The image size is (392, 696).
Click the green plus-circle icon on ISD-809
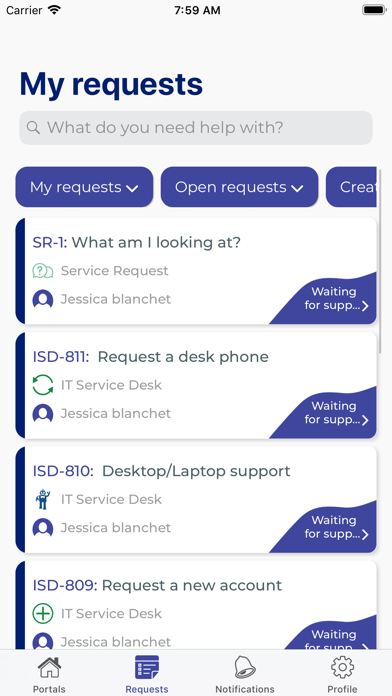click(x=43, y=614)
